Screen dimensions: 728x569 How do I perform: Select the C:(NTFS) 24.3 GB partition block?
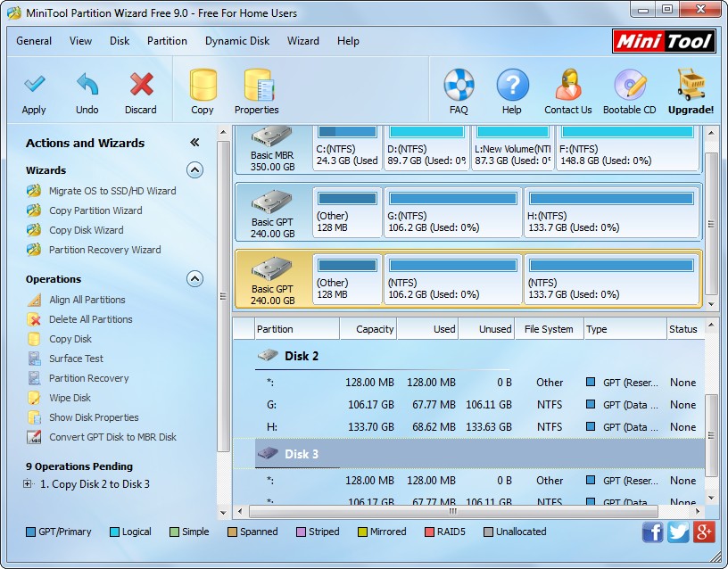click(347, 147)
